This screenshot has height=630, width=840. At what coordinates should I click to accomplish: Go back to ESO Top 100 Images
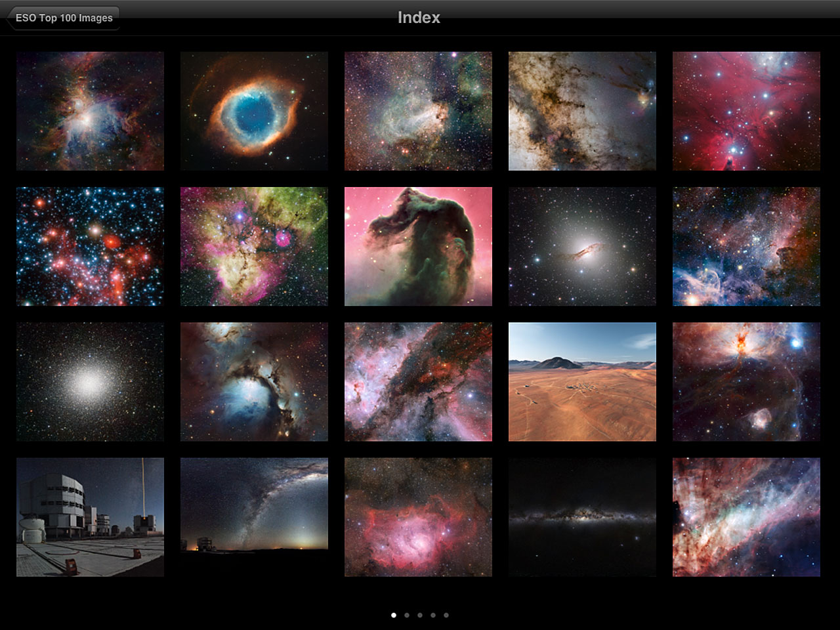(x=63, y=18)
